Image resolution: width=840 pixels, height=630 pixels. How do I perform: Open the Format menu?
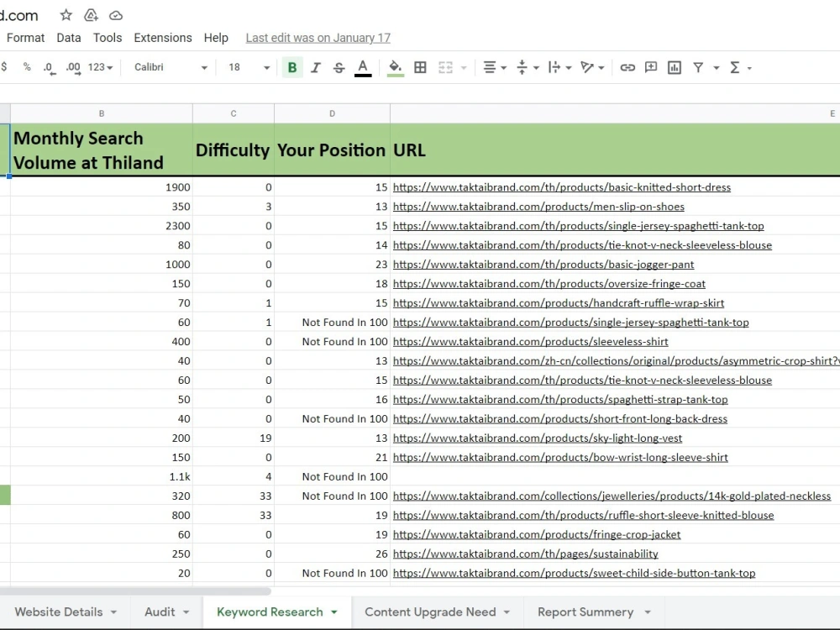26,38
